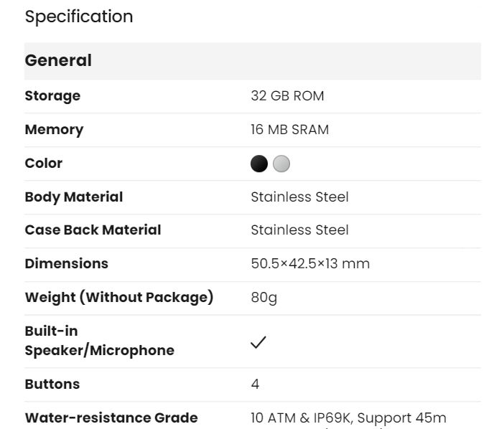
Task: Click the 10 ATM & IP69K value text
Action: tap(348, 418)
